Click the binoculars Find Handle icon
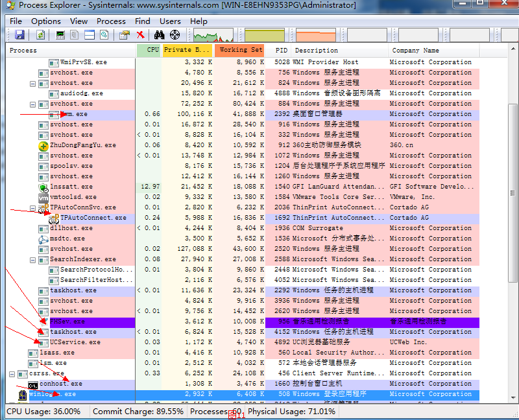This screenshot has width=519, height=420. click(159, 35)
